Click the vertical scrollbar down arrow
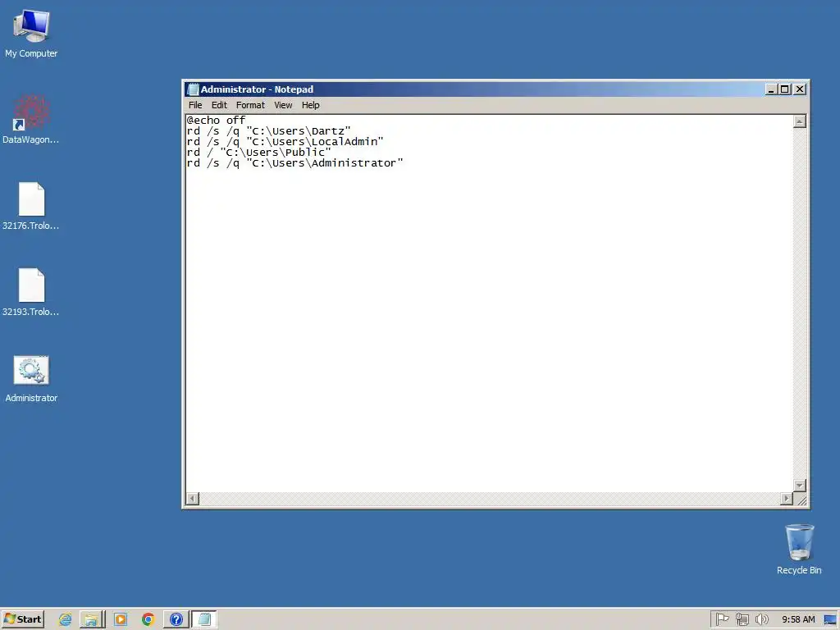Image resolution: width=840 pixels, height=630 pixels. point(799,486)
